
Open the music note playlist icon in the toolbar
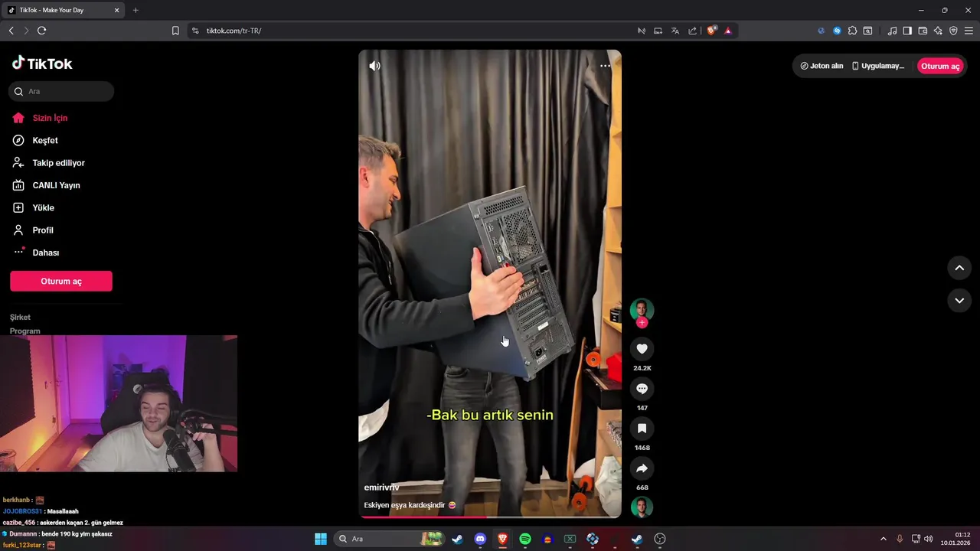[x=892, y=31]
